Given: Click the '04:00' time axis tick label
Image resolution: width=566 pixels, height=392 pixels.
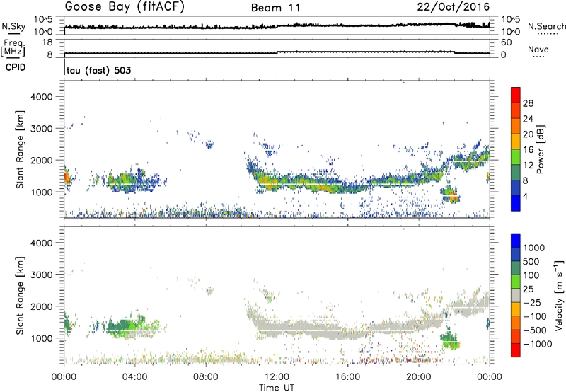Looking at the screenshot, I should [x=134, y=377].
